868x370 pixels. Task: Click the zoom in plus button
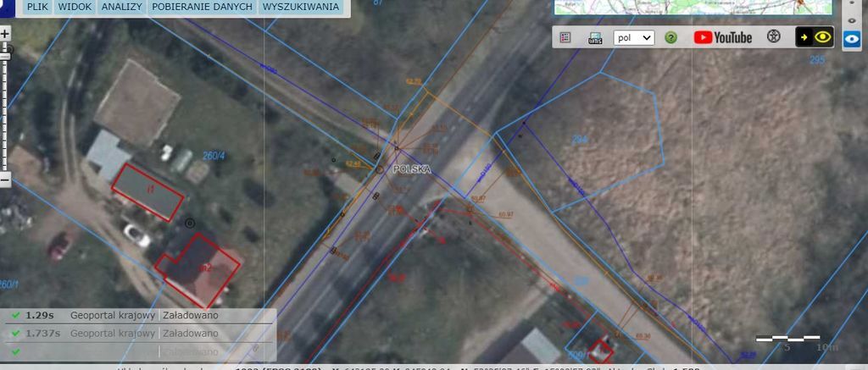point(5,34)
